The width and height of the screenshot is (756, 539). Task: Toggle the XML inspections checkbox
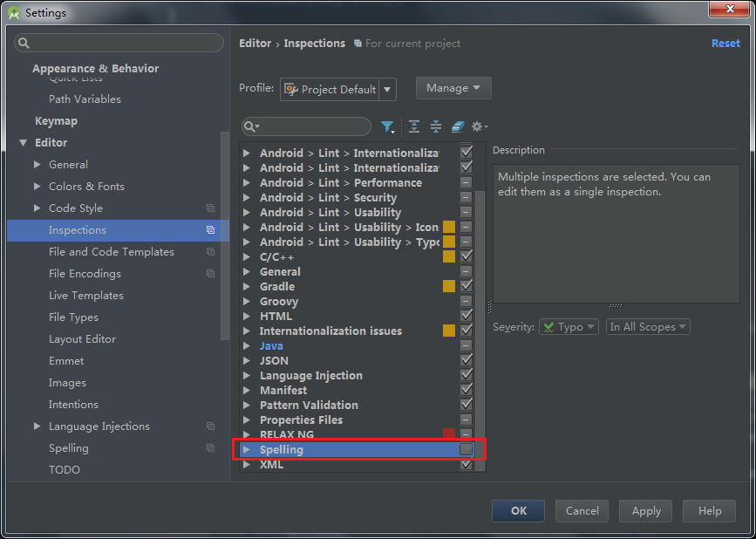click(x=466, y=464)
